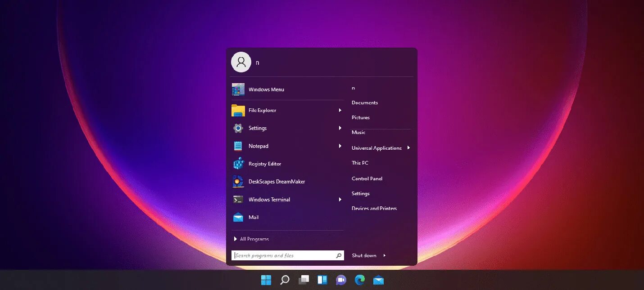Open Pictures in right column
The height and width of the screenshot is (290, 644).
360,117
